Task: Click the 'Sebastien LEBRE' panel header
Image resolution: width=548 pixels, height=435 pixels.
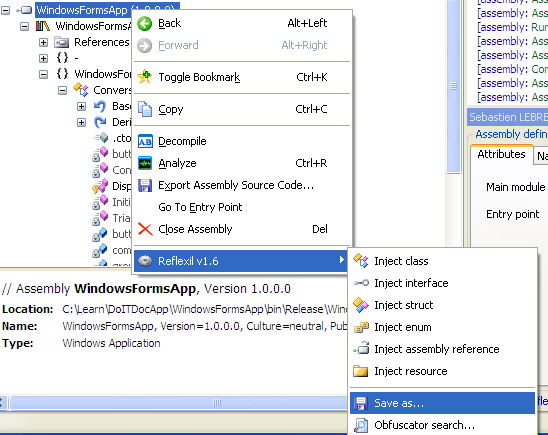Action: 507,117
